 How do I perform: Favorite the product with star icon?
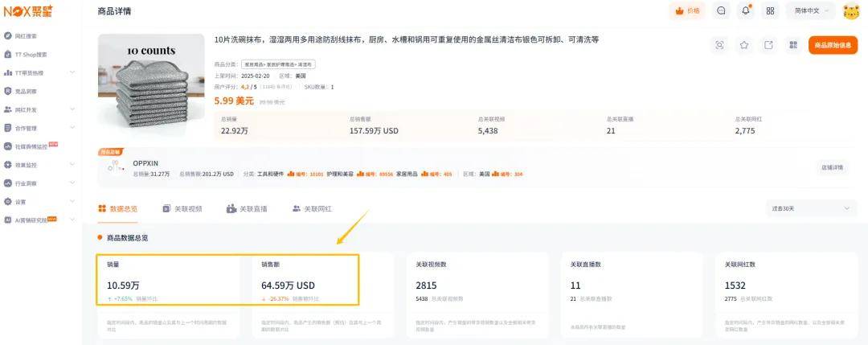coord(744,45)
